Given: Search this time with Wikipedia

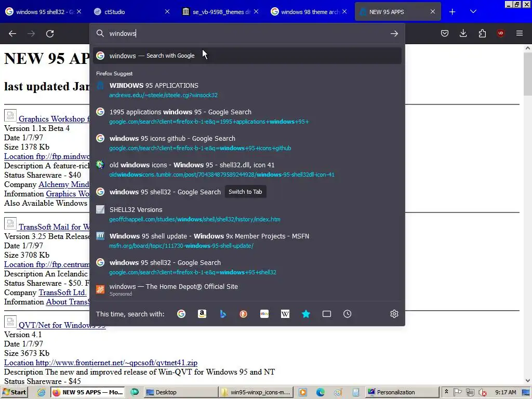Looking at the screenshot, I should pyautogui.click(x=285, y=314).
